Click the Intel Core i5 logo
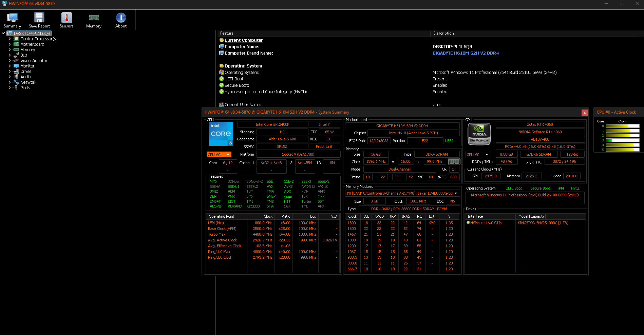Screen dimensions: 644x335 221,134
